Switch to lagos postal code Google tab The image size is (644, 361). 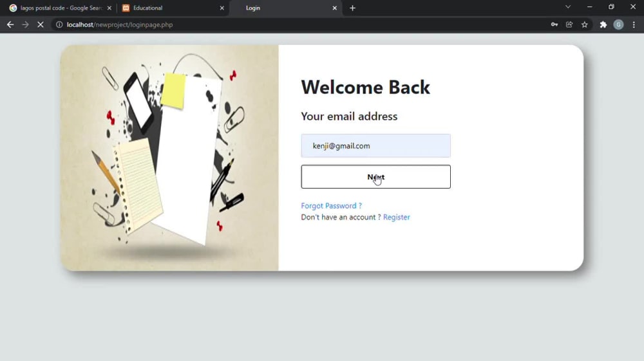click(61, 8)
